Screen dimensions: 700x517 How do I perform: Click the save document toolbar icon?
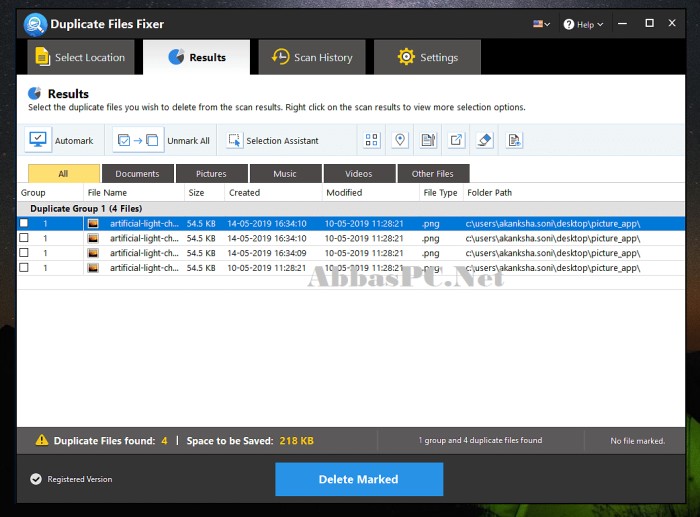pos(428,140)
